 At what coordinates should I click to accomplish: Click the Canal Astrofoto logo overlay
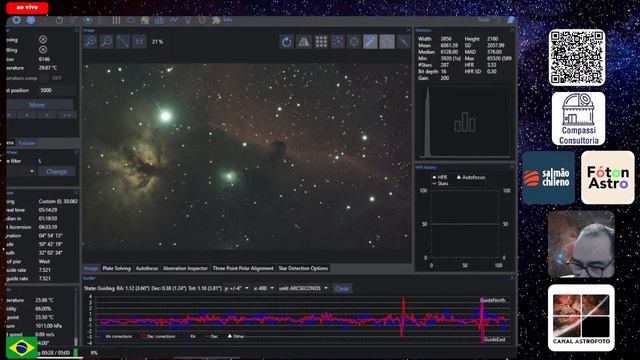(x=581, y=318)
